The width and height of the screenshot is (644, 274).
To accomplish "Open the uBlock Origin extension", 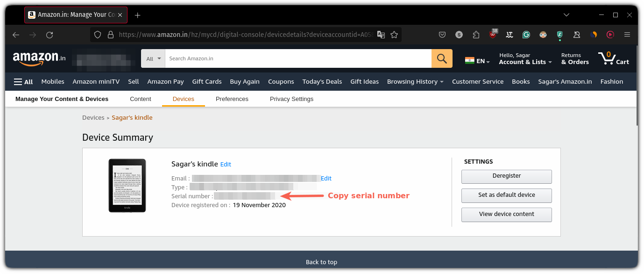I will [493, 35].
